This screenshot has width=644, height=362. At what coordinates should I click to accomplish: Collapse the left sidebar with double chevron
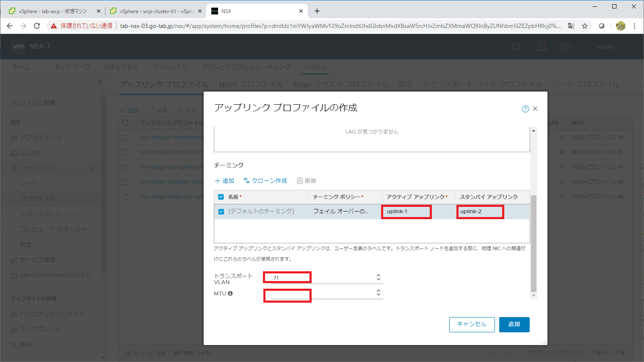click(100, 82)
